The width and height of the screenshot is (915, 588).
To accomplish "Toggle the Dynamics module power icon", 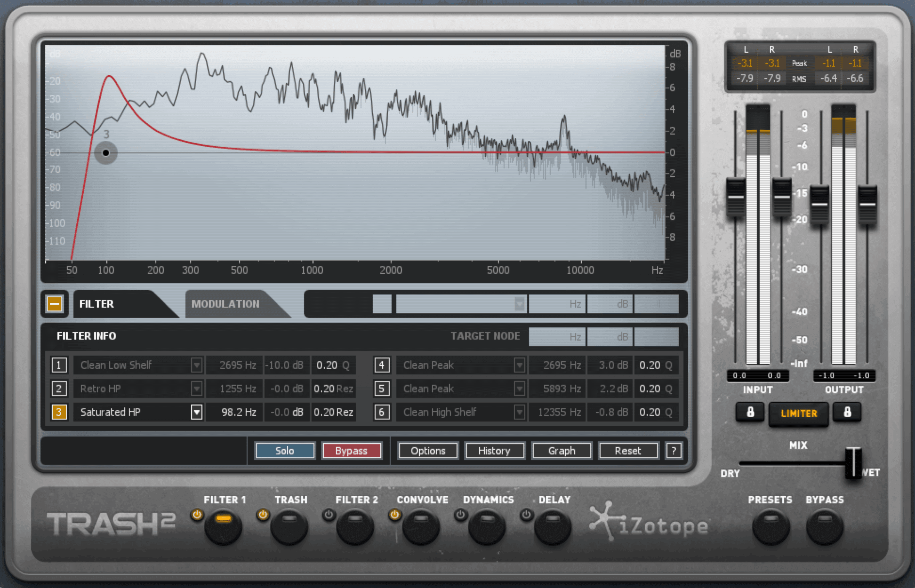I will pyautogui.click(x=460, y=515).
